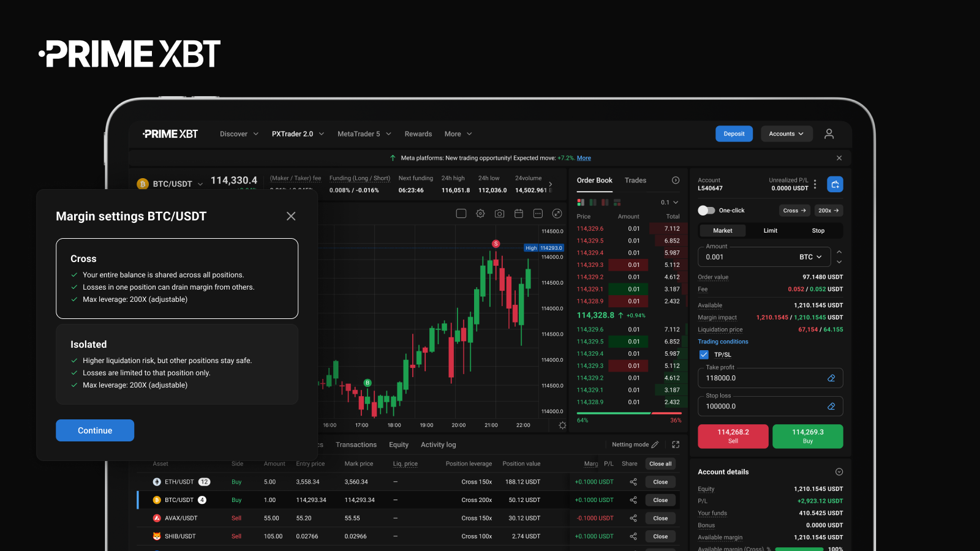This screenshot has width=980, height=551.
Task: Dismiss the Meta platforms notification banner
Action: (839, 158)
